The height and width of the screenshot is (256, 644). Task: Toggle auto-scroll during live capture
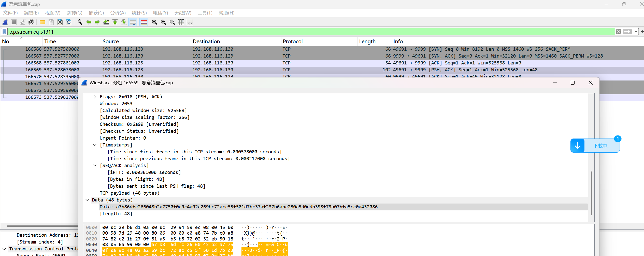(x=133, y=22)
